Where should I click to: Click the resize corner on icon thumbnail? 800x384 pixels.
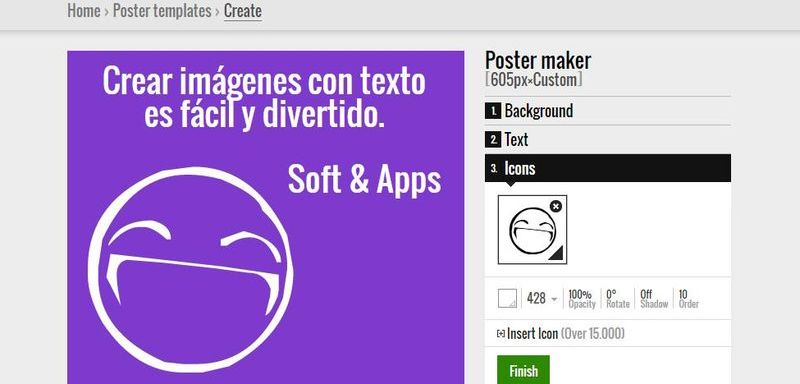[556, 253]
